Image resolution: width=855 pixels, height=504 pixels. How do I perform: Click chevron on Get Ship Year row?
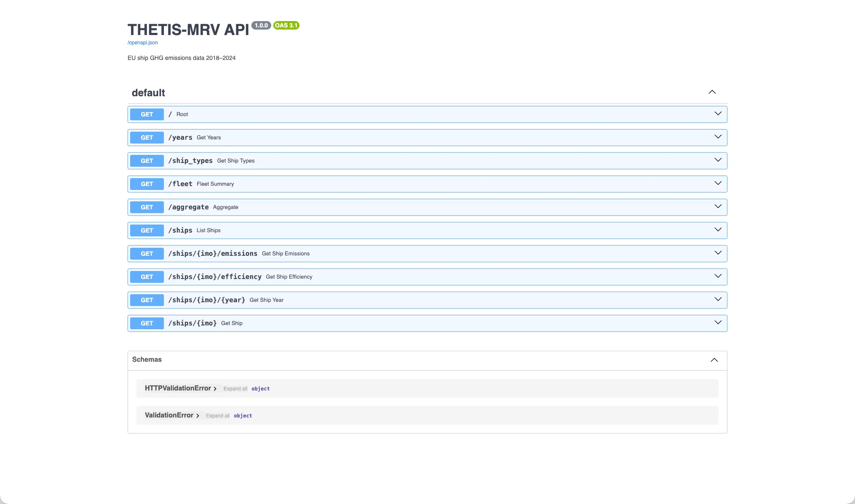[718, 299]
